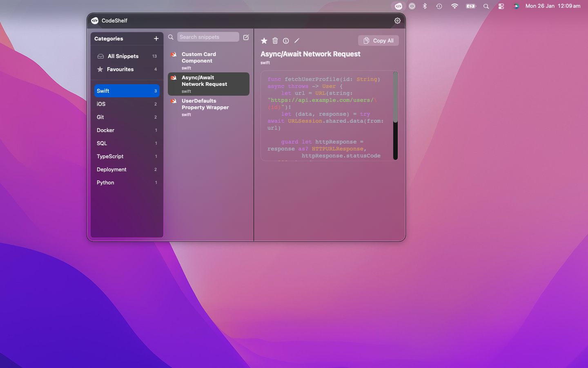
Task: Click the Swift logo beside UserDefaults snippet
Action: coord(174,101)
